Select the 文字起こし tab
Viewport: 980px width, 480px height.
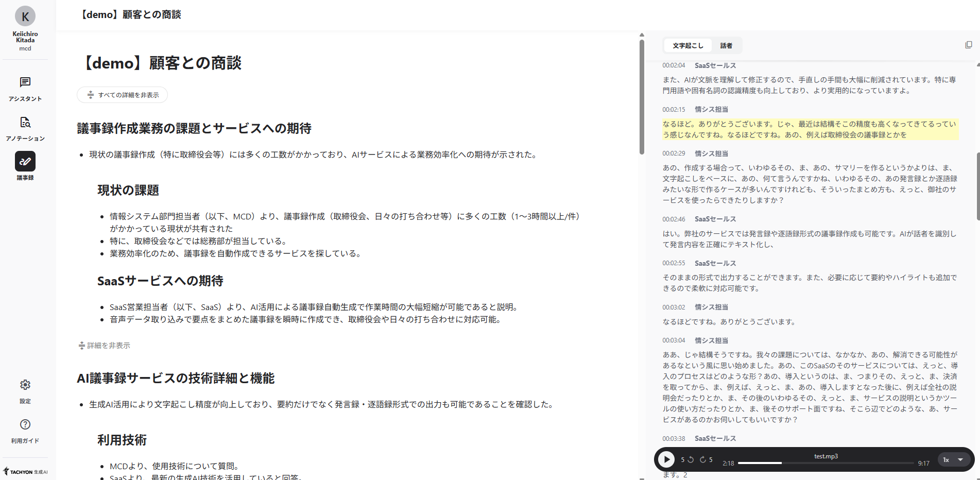click(x=687, y=45)
